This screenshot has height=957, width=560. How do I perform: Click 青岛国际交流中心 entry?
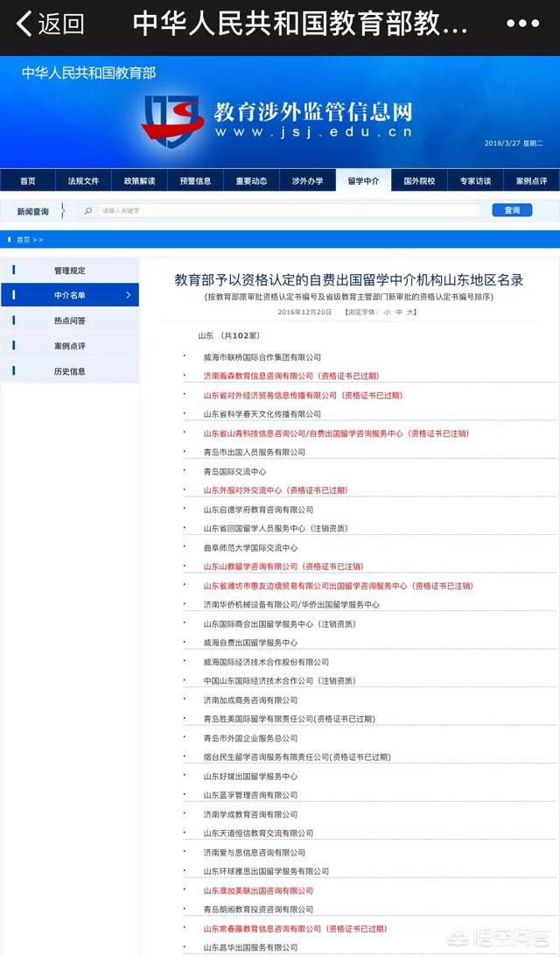[234, 472]
